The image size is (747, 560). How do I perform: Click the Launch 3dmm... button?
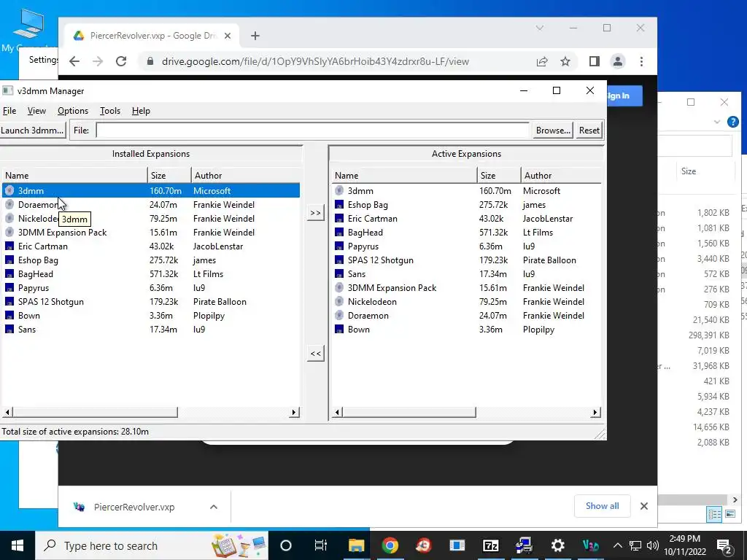[32, 130]
